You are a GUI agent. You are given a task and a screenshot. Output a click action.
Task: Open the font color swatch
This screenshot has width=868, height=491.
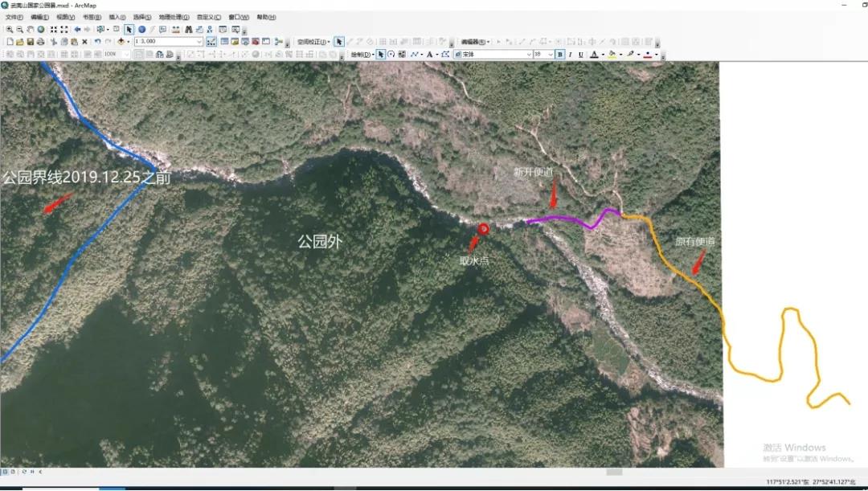pyautogui.click(x=594, y=55)
